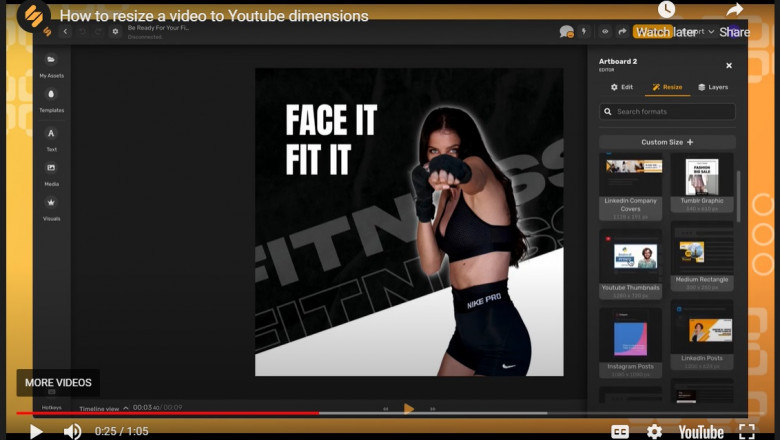This screenshot has width=780, height=440.
Task: Select Instagram Posts format
Action: (630, 343)
